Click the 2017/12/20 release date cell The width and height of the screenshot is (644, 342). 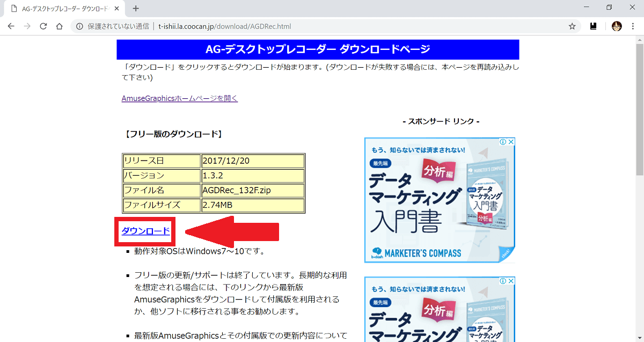point(253,161)
